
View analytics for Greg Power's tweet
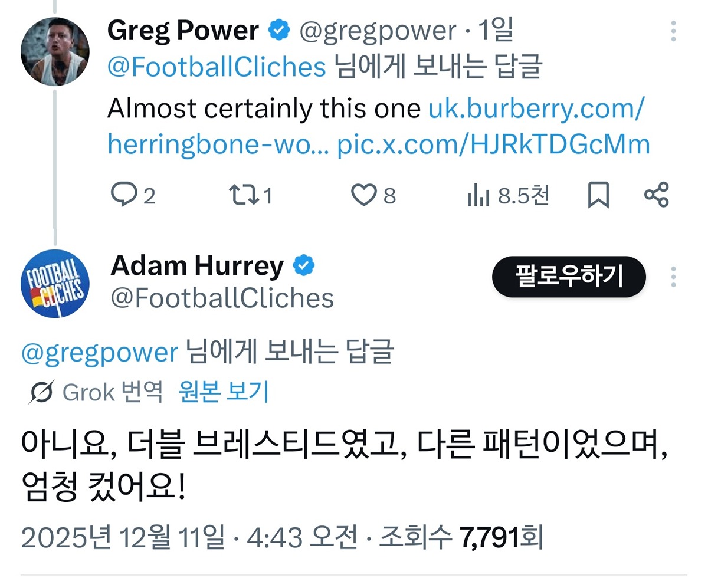[478, 195]
